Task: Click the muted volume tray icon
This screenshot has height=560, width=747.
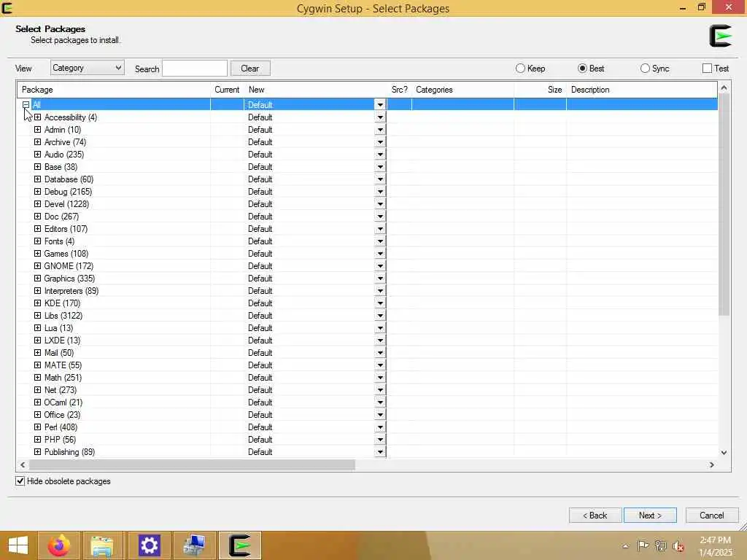Action: click(678, 546)
